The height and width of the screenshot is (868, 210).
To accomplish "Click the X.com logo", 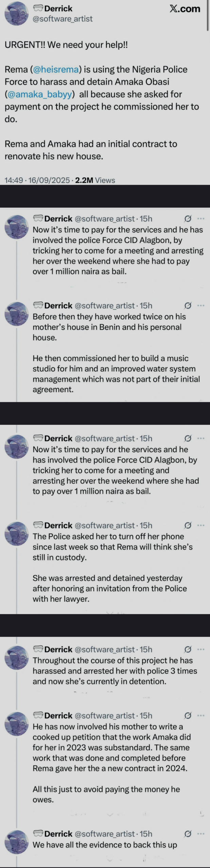I will pos(185,8).
